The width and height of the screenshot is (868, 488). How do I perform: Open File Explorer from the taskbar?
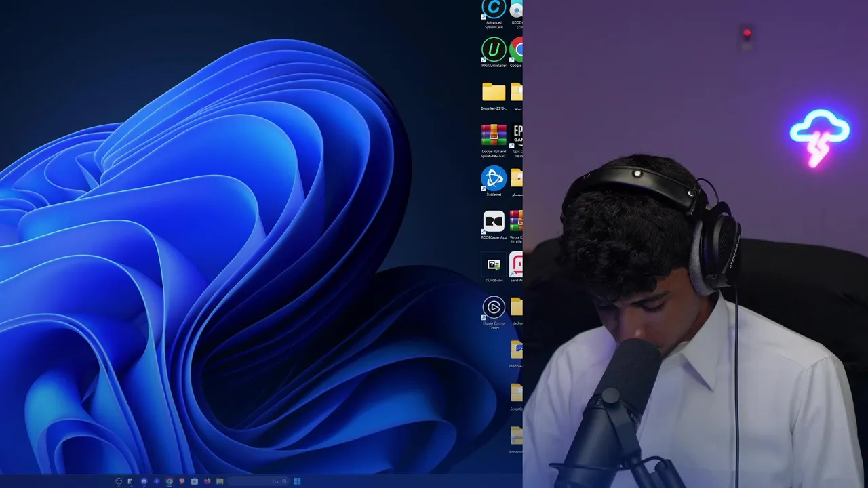click(220, 481)
